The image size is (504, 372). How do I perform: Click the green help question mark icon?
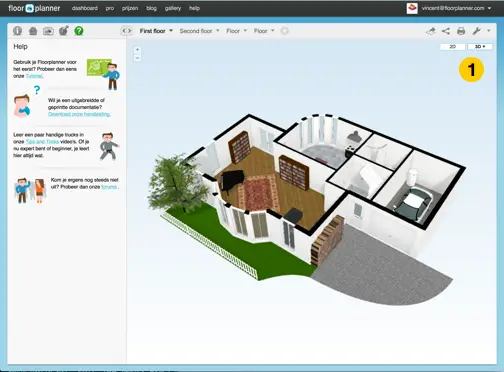79,31
